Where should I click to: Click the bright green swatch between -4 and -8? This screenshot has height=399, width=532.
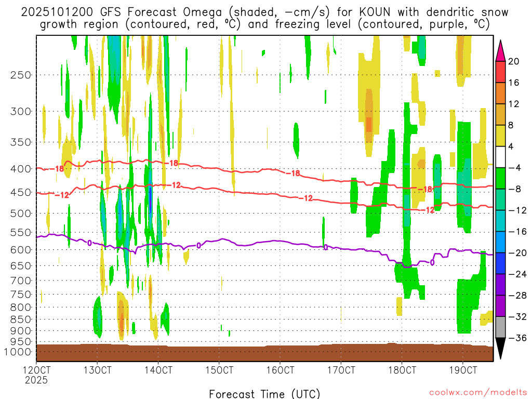(500, 178)
